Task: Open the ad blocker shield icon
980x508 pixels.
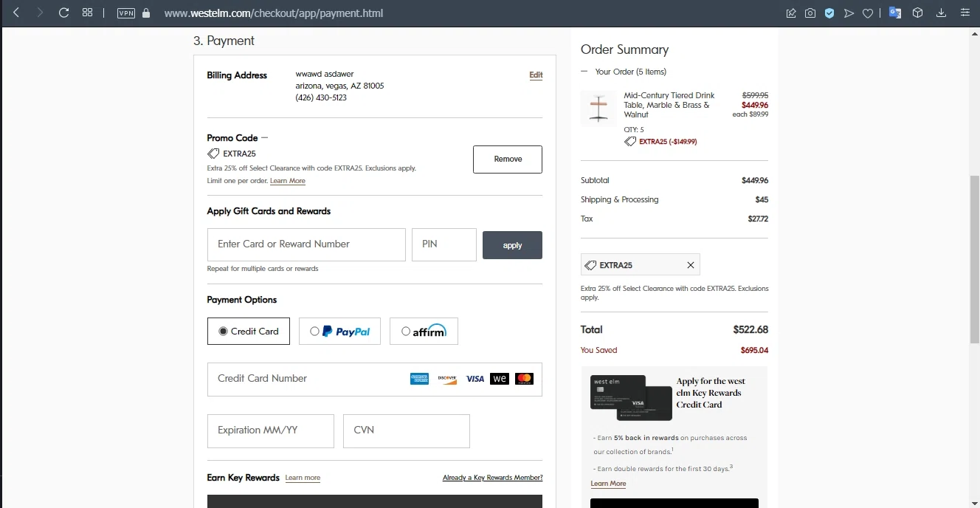Action: [x=829, y=13]
